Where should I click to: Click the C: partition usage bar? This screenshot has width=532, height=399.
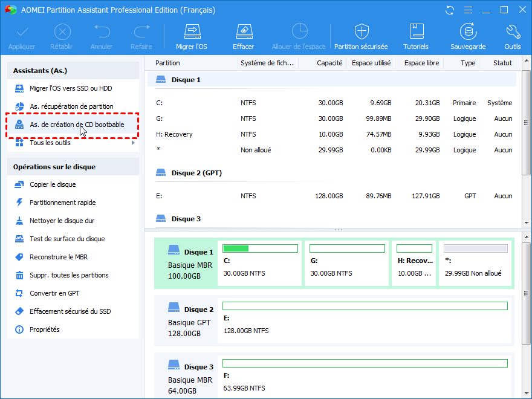point(260,248)
